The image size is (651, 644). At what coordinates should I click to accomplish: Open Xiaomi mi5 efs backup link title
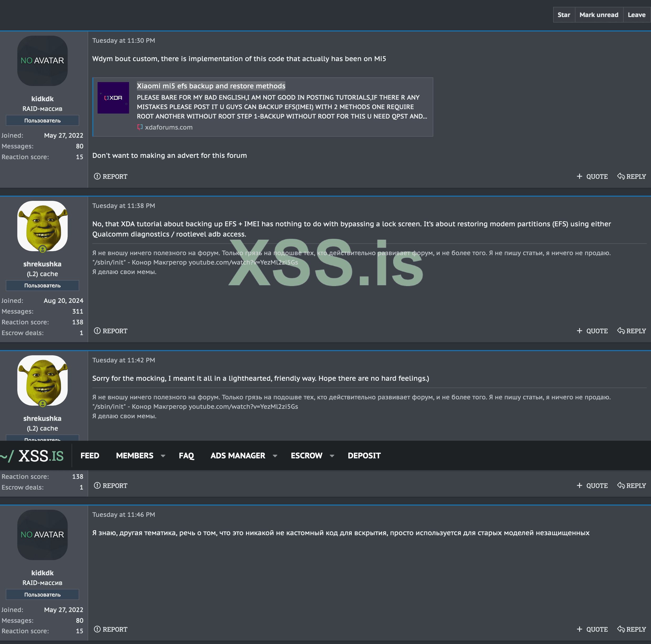(211, 86)
